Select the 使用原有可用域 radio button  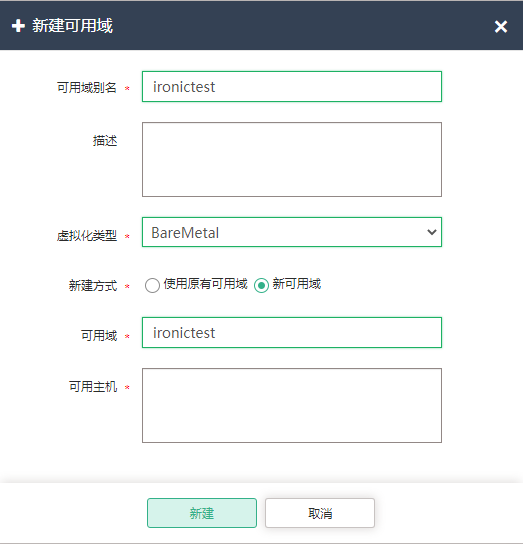152,285
